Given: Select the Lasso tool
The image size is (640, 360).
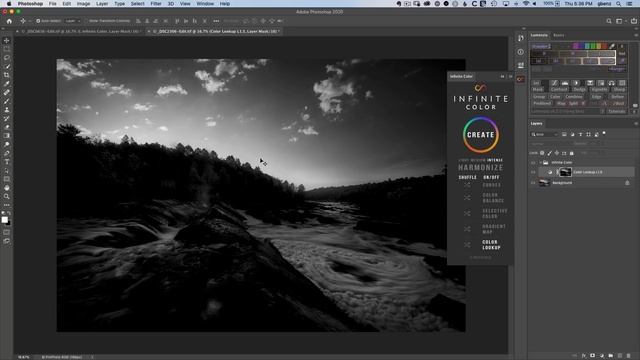Looking at the screenshot, I should click(7, 58).
